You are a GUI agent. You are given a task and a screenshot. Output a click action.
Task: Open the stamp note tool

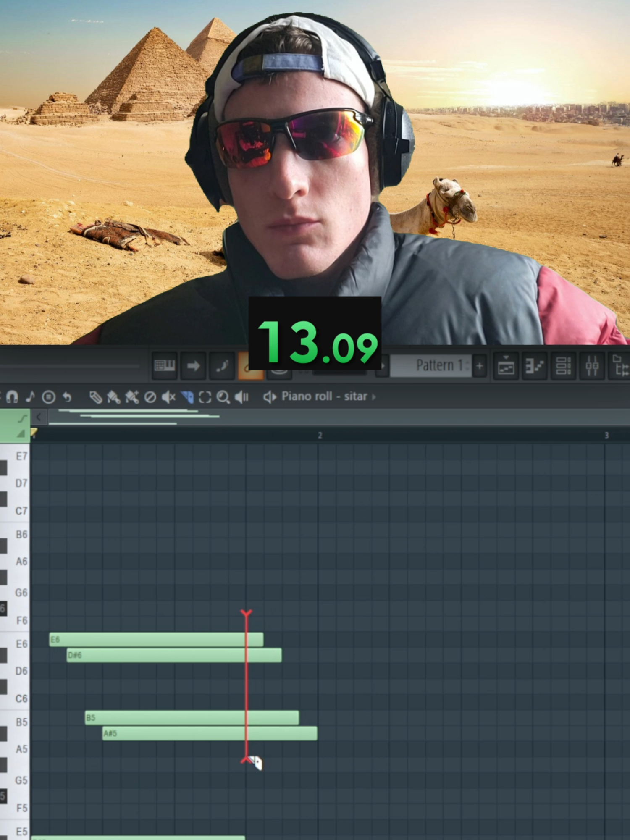(30, 397)
